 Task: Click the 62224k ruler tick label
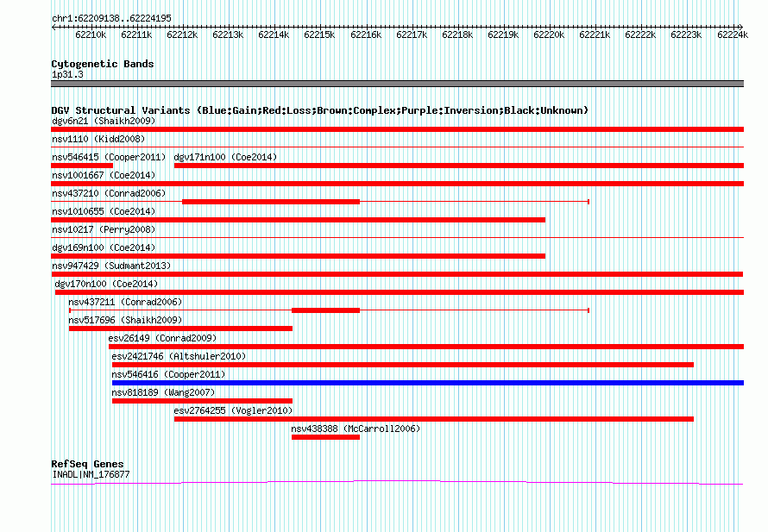coord(733,34)
